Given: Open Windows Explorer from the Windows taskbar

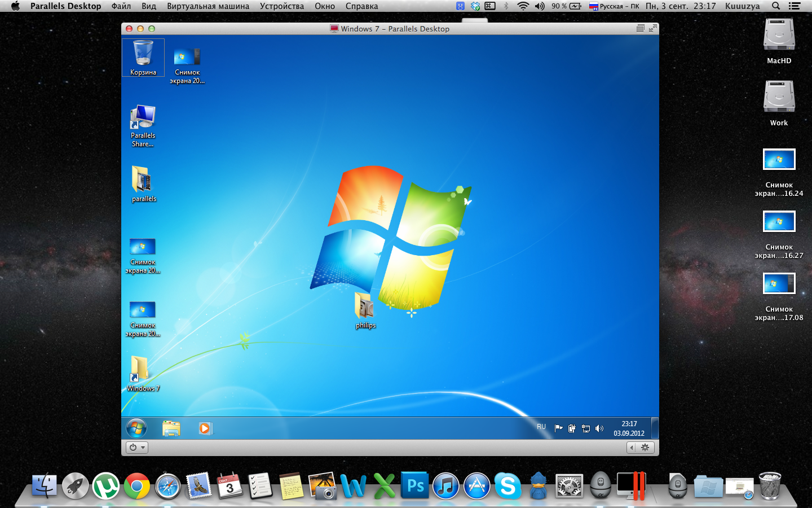Looking at the screenshot, I should point(171,428).
